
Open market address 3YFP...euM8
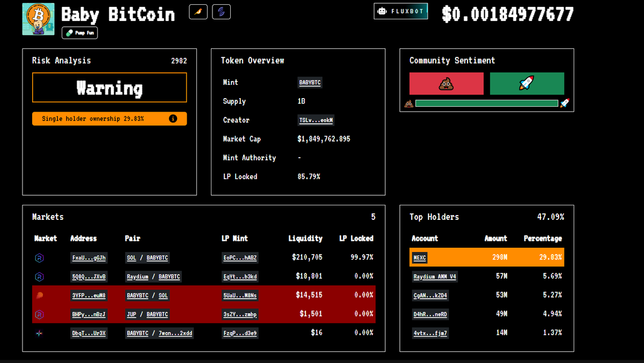[x=89, y=295]
